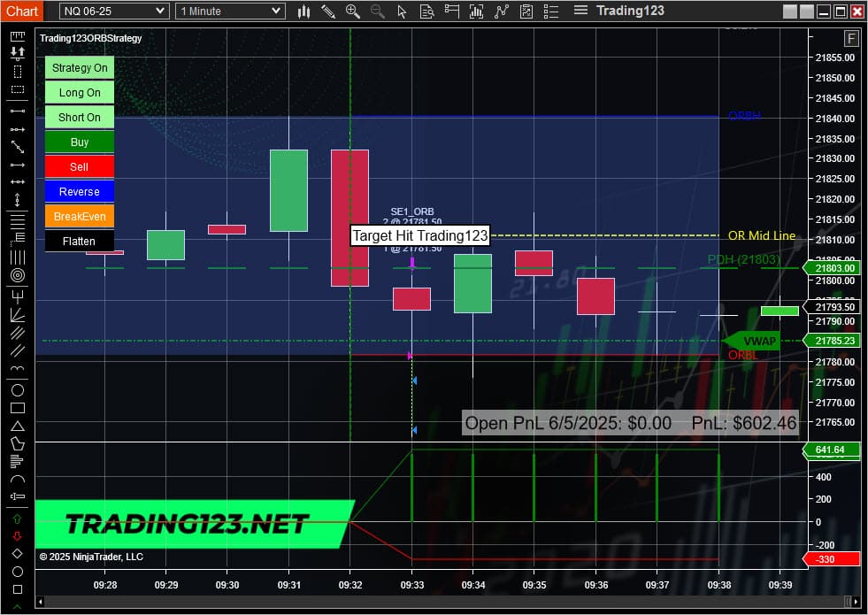Open the drawing tools pencil icon
Image resolution: width=868 pixels, height=615 pixels.
328,12
